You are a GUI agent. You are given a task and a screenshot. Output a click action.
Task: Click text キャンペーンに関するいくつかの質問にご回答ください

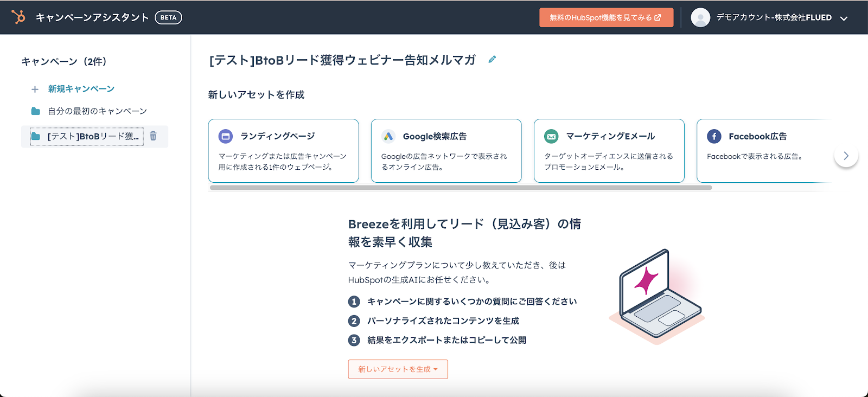(x=472, y=302)
